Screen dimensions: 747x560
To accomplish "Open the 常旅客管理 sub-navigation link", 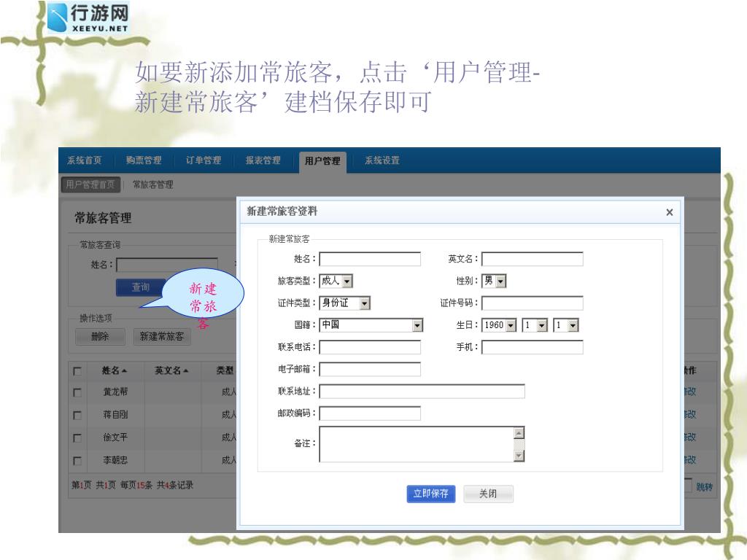I will (153, 184).
